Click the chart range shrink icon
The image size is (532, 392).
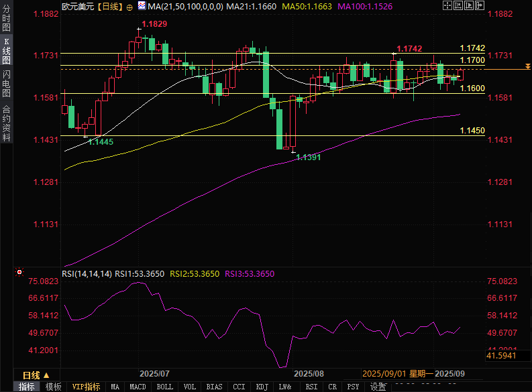tap(458, 5)
